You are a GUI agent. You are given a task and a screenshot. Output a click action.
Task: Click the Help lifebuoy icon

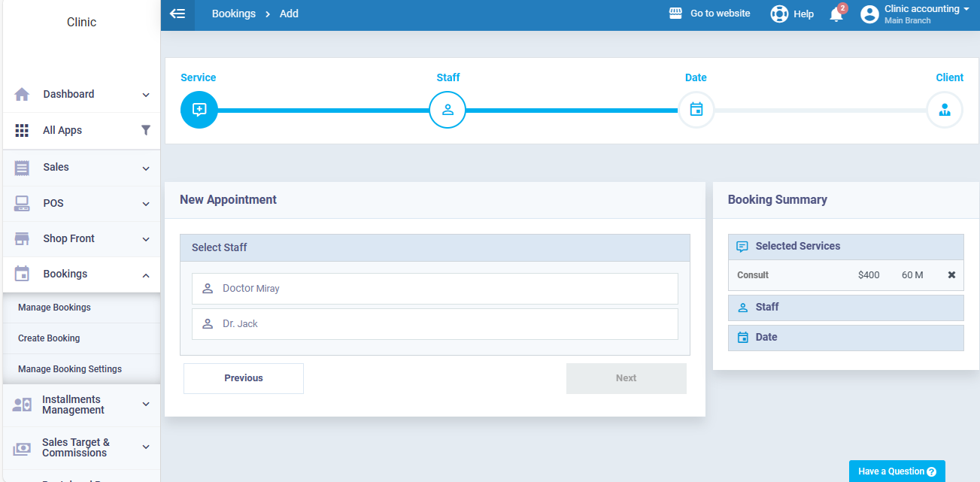[779, 14]
